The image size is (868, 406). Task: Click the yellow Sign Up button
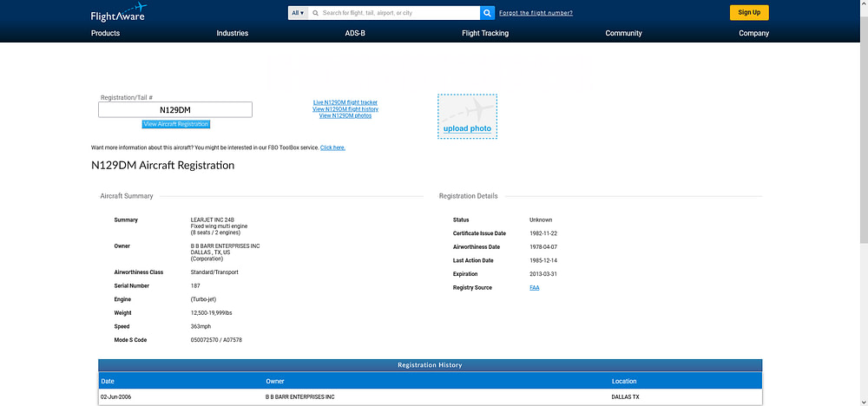[x=749, y=12]
